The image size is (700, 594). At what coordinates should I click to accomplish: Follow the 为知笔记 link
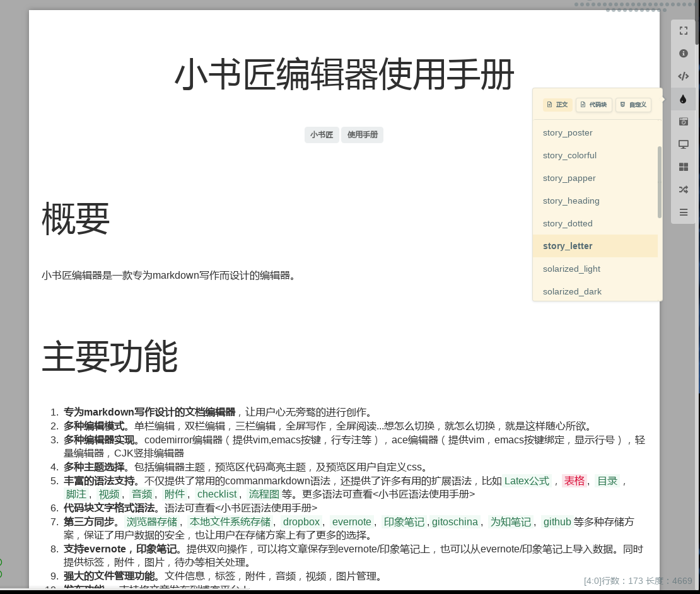pyautogui.click(x=511, y=521)
